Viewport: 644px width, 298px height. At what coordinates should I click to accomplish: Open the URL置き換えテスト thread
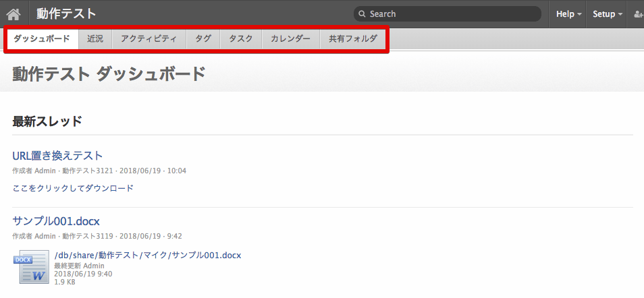(x=57, y=156)
